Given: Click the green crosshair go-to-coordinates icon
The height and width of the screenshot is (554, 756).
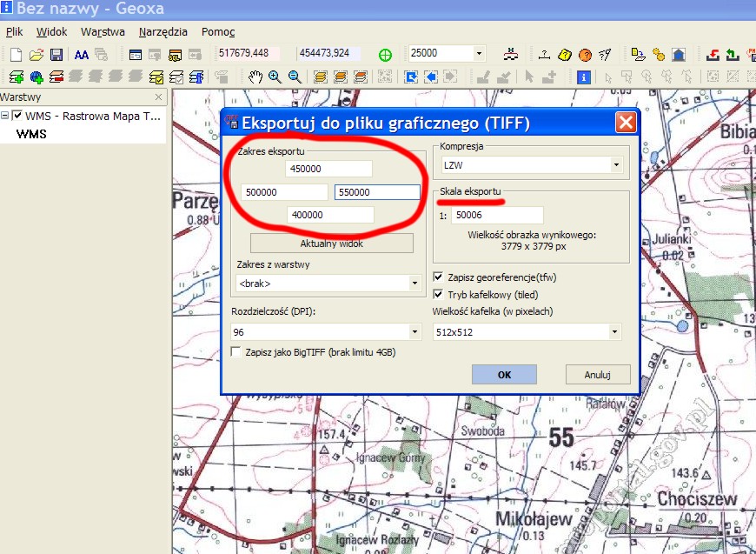Looking at the screenshot, I should (386, 54).
